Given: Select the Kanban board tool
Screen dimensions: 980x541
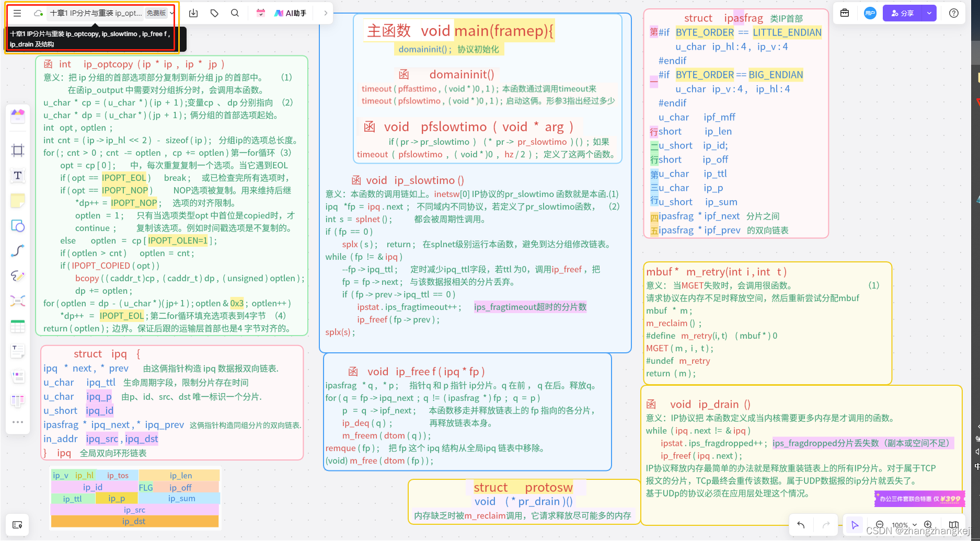Looking at the screenshot, I should point(18,401).
